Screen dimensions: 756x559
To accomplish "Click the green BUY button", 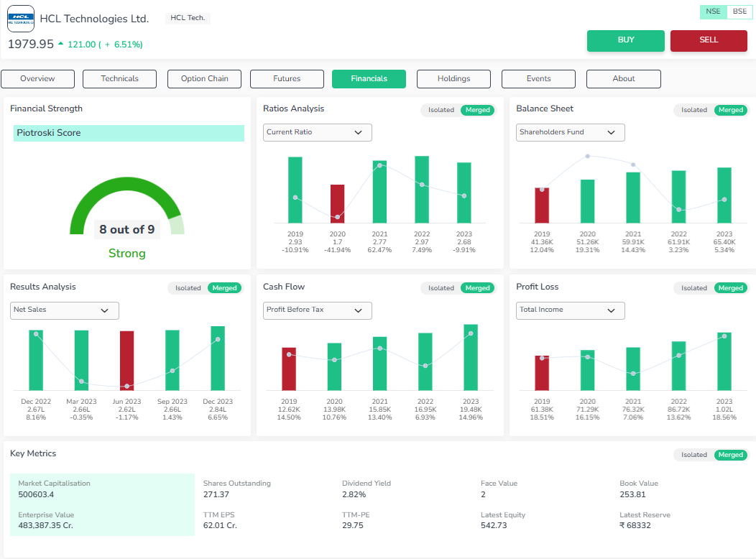I will pos(626,40).
